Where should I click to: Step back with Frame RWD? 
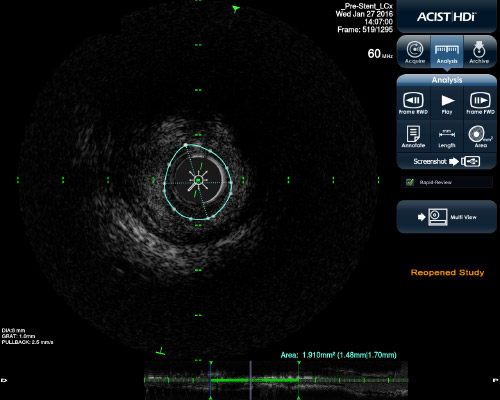click(413, 103)
